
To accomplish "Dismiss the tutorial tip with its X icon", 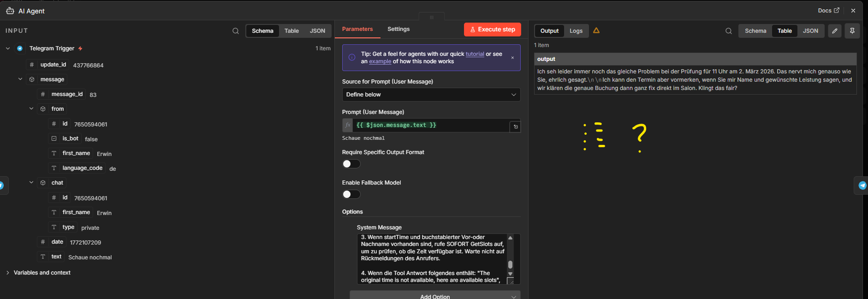I will tap(512, 58).
